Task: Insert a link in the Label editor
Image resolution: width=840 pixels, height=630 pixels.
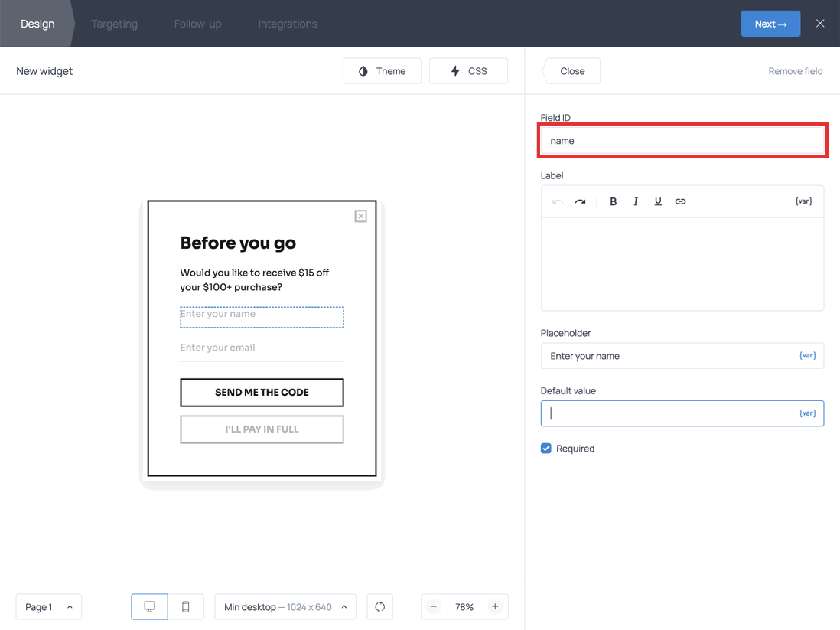Action: point(680,201)
